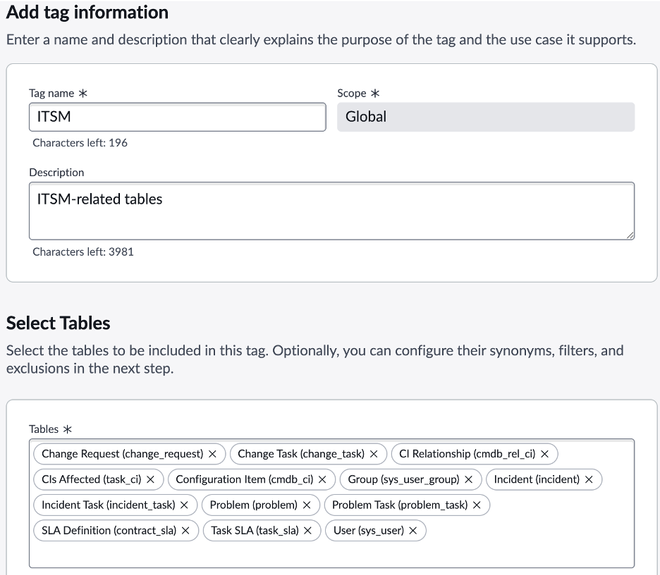Image resolution: width=660 pixels, height=575 pixels.
Task: Remove the Incident (incident) table tag
Action: tap(589, 480)
